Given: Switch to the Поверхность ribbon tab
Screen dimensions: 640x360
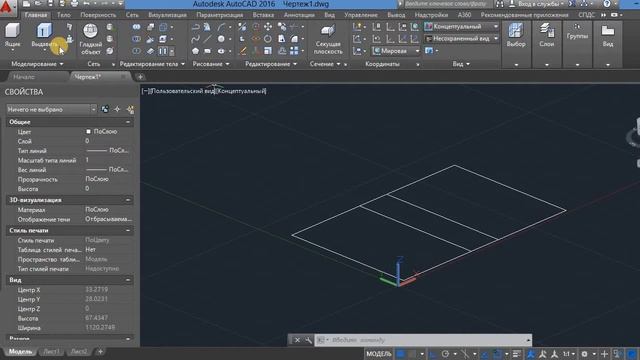Looking at the screenshot, I should pyautogui.click(x=98, y=15).
